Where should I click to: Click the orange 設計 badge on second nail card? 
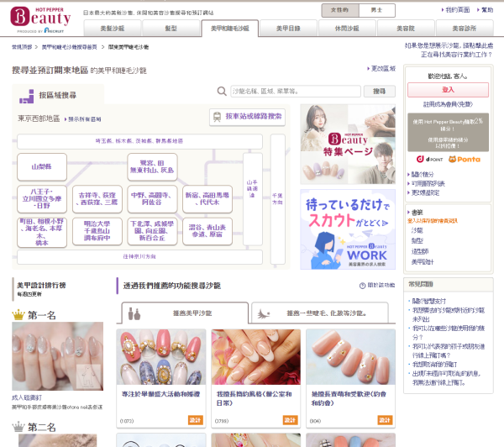tap(291, 420)
